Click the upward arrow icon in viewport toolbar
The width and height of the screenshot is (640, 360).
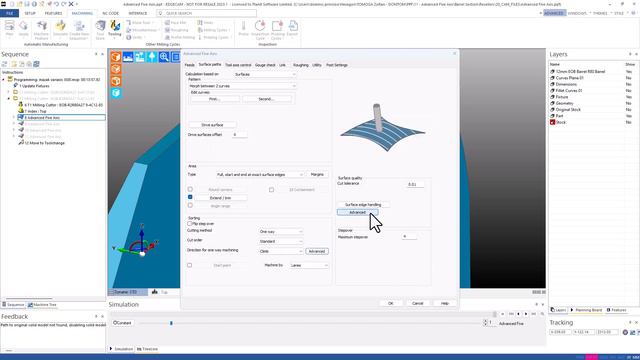point(152,57)
